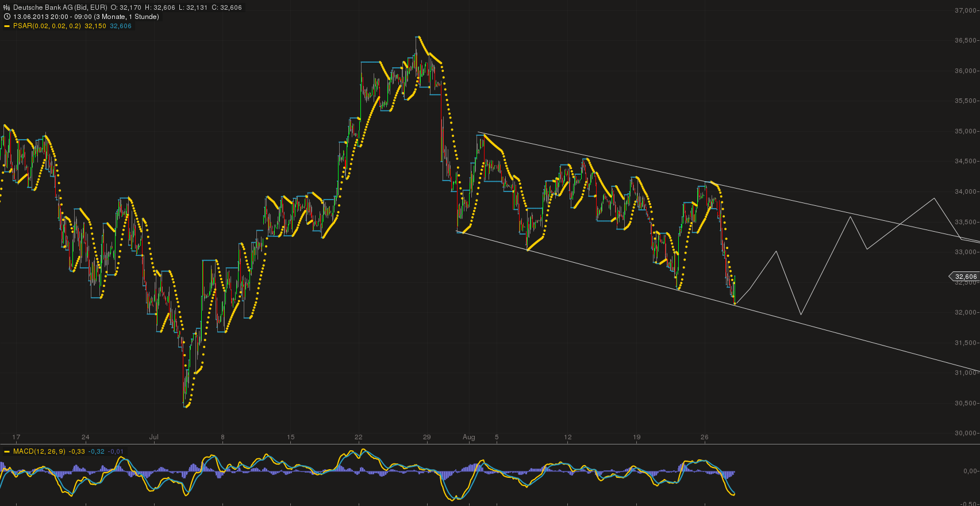
Task: Click the MACD histogram value -0,01
Action: [x=117, y=451]
